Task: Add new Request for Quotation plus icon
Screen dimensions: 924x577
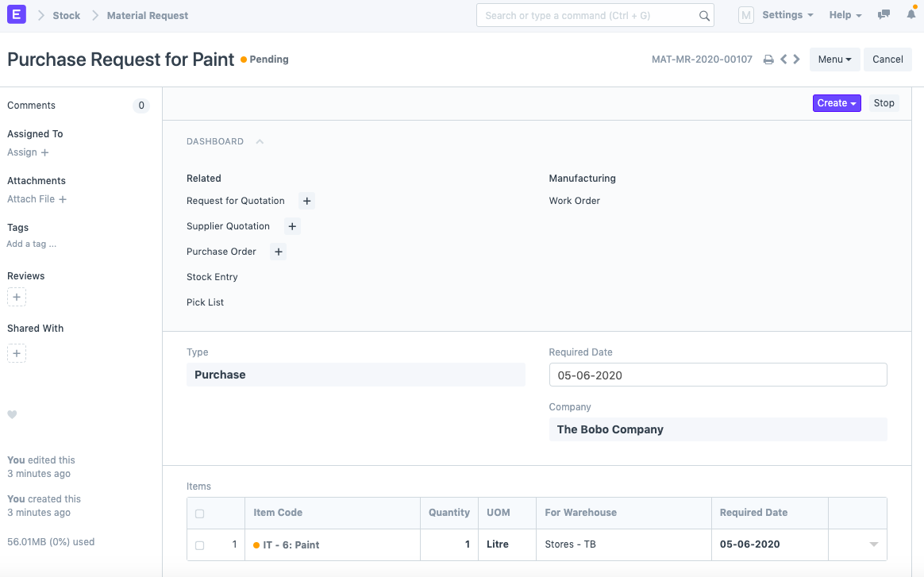Action: coord(306,202)
